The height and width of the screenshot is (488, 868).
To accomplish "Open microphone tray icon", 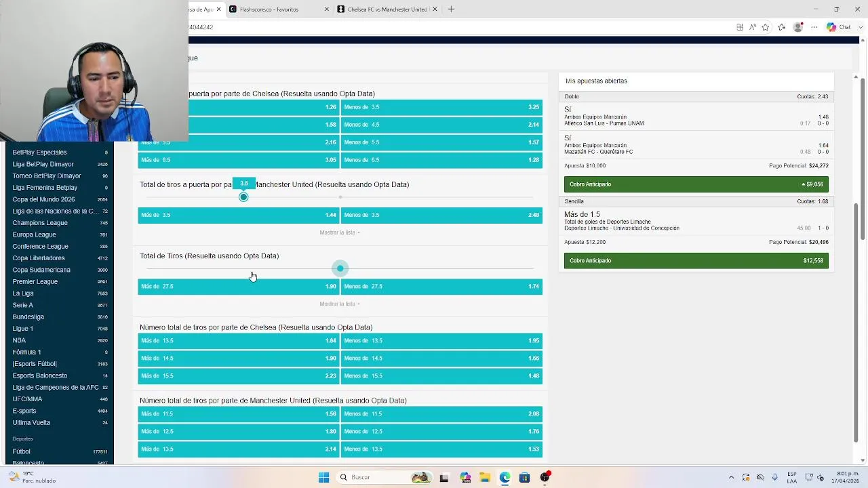I will (x=775, y=477).
